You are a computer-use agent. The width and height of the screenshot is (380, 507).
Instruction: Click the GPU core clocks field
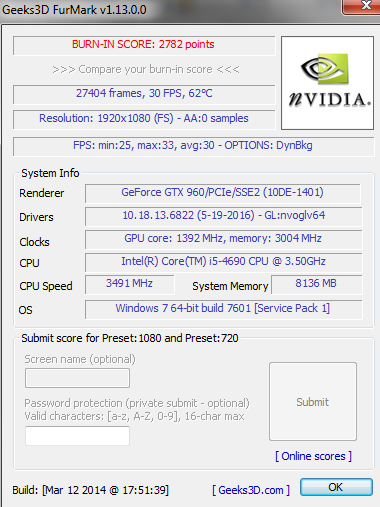[x=223, y=239]
